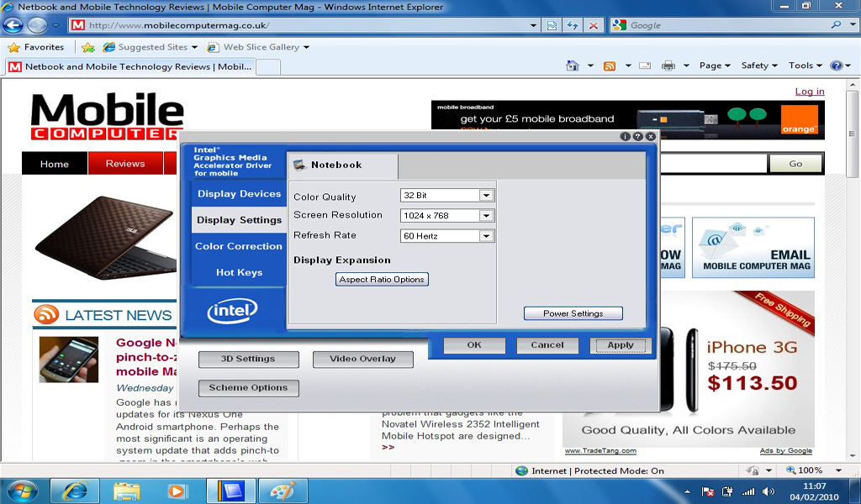Click the Intel dialog's info icon

click(626, 137)
